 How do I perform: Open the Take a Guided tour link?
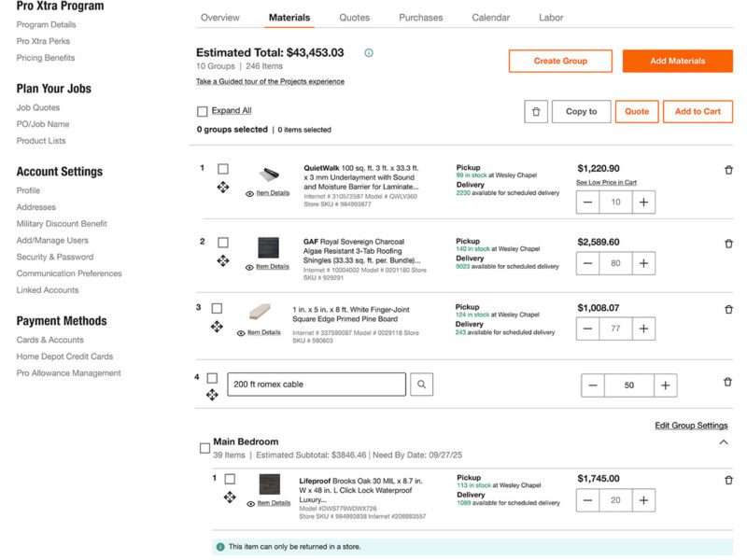pos(268,81)
